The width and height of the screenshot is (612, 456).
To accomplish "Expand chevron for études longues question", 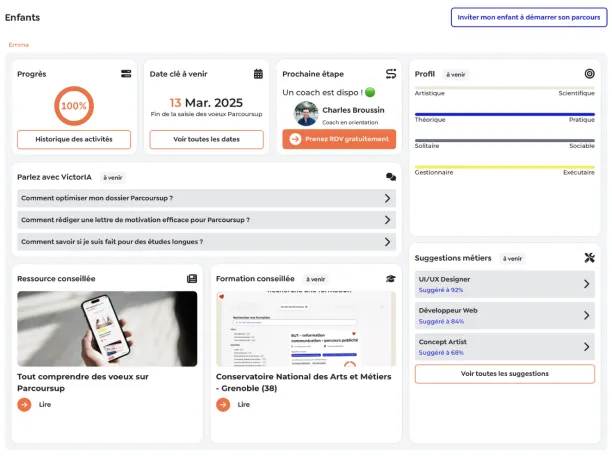I will (387, 242).
